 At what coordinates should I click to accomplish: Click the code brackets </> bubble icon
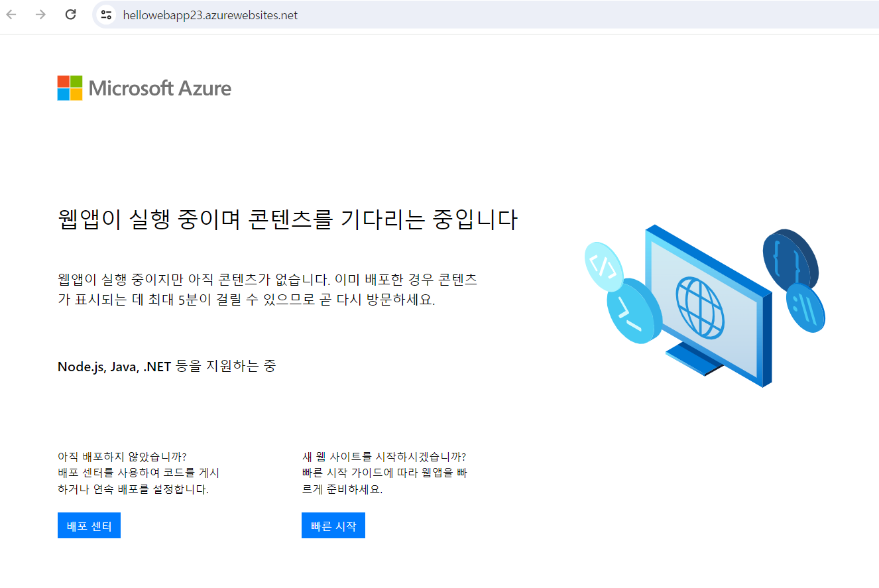point(603,266)
